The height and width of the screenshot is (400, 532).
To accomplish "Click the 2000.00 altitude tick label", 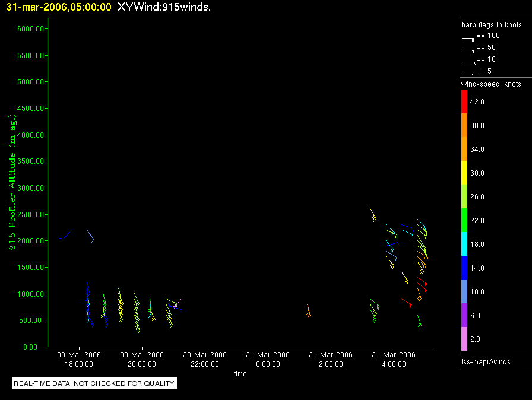I will point(30,241).
